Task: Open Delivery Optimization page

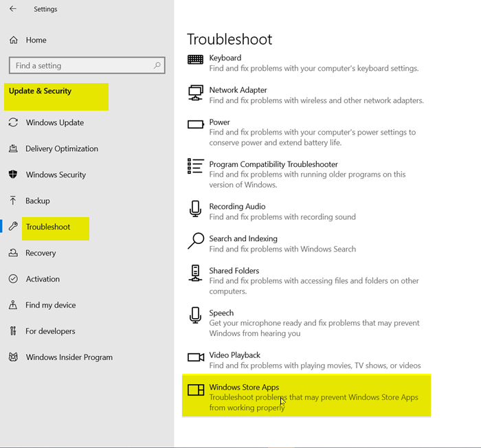Action: (62, 148)
